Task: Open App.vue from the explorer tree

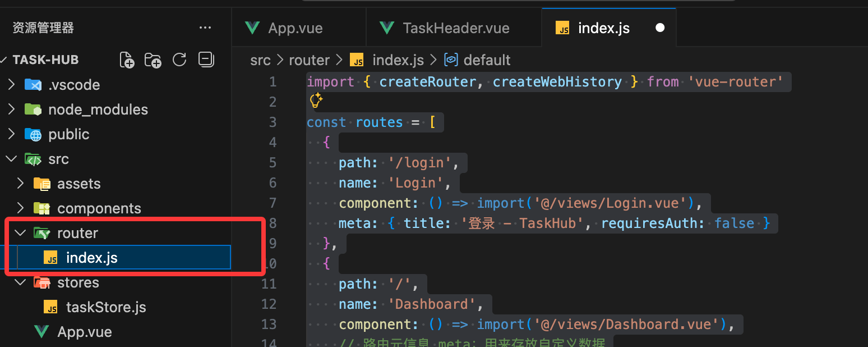Action: click(84, 332)
